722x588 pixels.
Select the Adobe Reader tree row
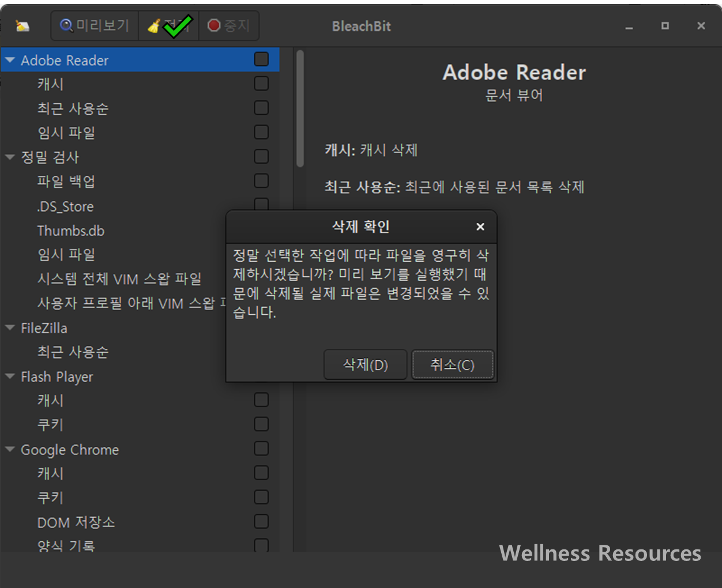click(140, 60)
